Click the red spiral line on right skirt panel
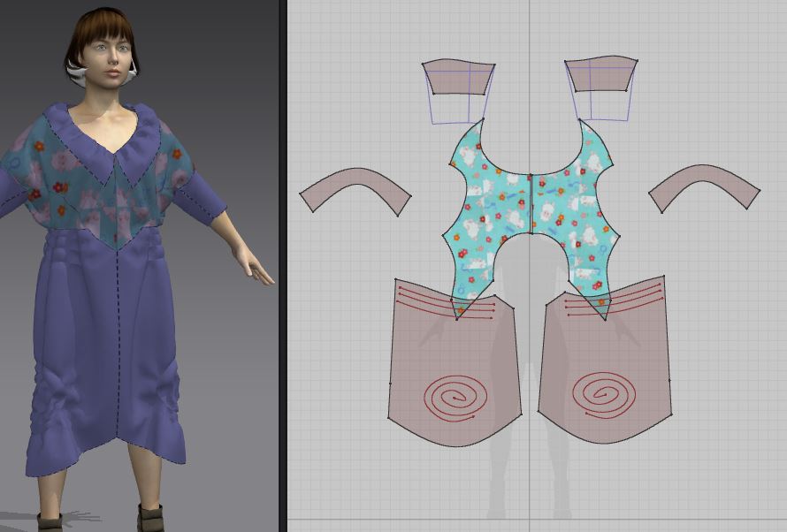 click(x=604, y=395)
